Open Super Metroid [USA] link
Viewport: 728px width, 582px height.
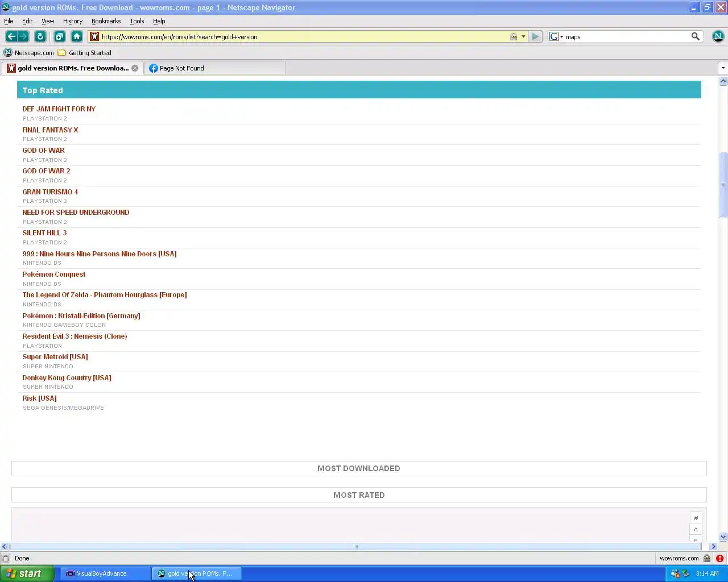pyautogui.click(x=55, y=357)
